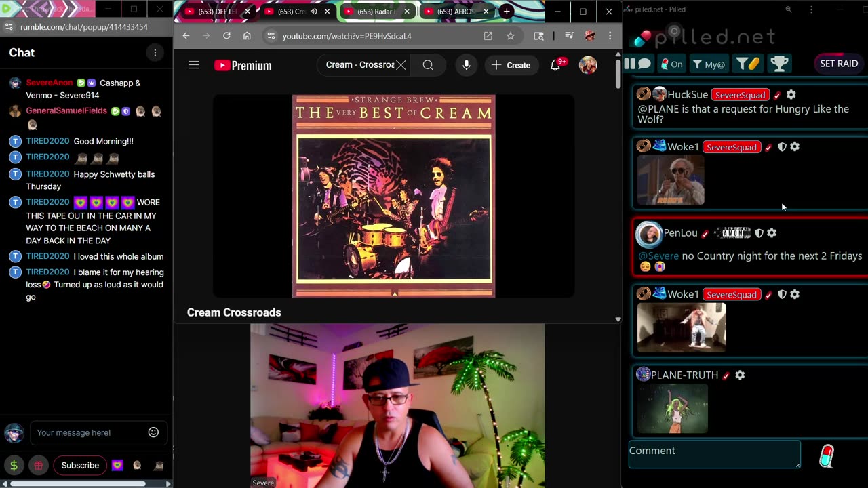
Task: Open the page in app icon in address bar
Action: 488,36
